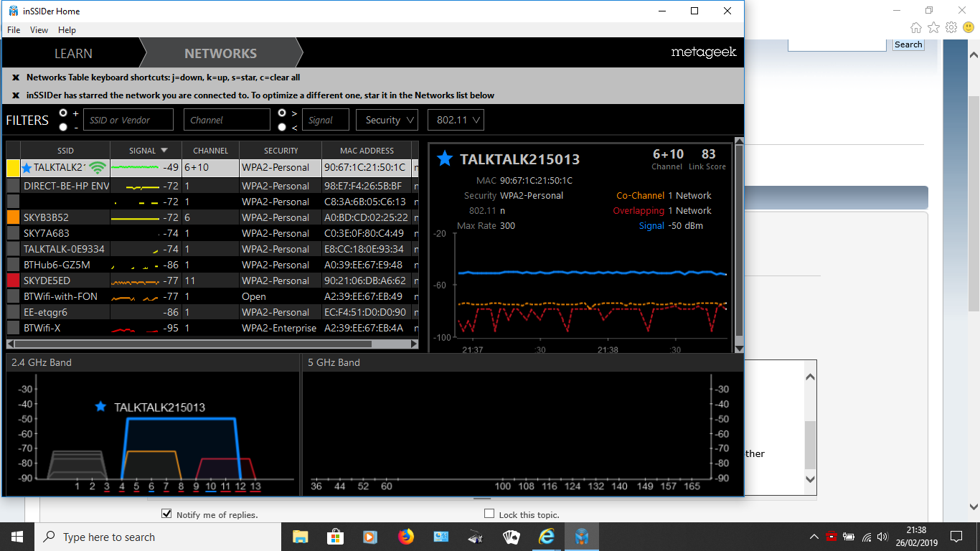Check the Lock this topic checkbox

[489, 514]
